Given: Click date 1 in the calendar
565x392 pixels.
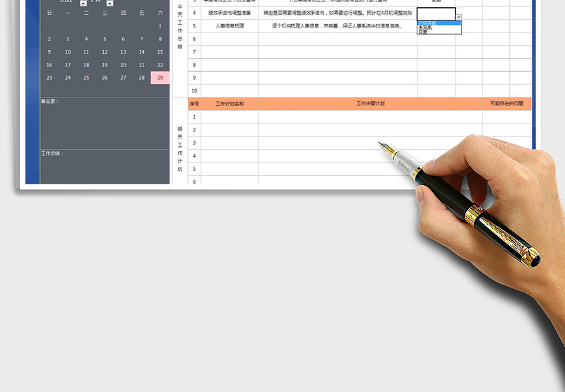Looking at the screenshot, I should click(x=160, y=26).
